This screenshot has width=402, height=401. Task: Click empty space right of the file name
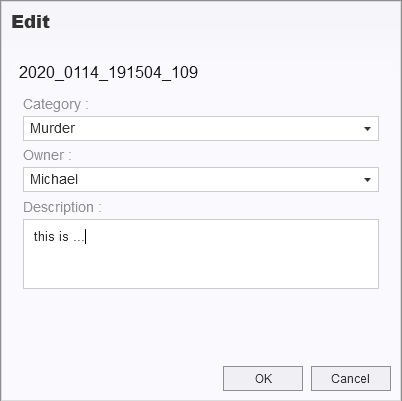(x=297, y=72)
